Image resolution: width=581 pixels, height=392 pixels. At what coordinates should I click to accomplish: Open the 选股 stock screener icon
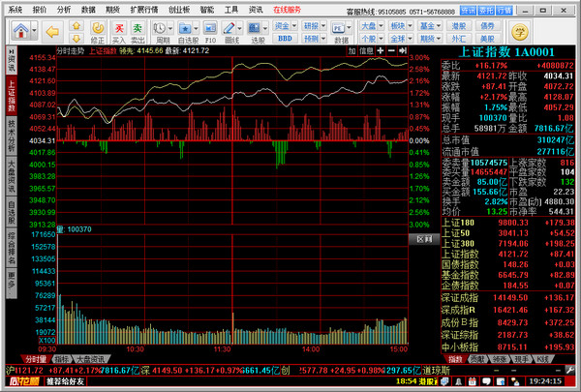click(x=254, y=28)
